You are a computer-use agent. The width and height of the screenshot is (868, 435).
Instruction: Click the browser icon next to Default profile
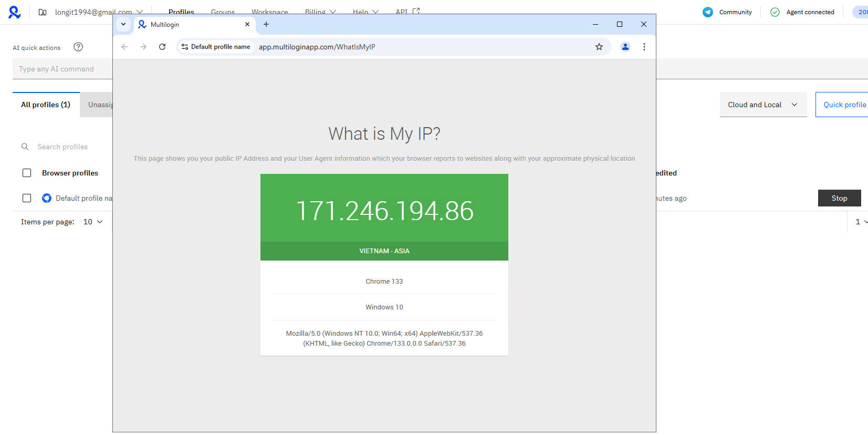(47, 198)
